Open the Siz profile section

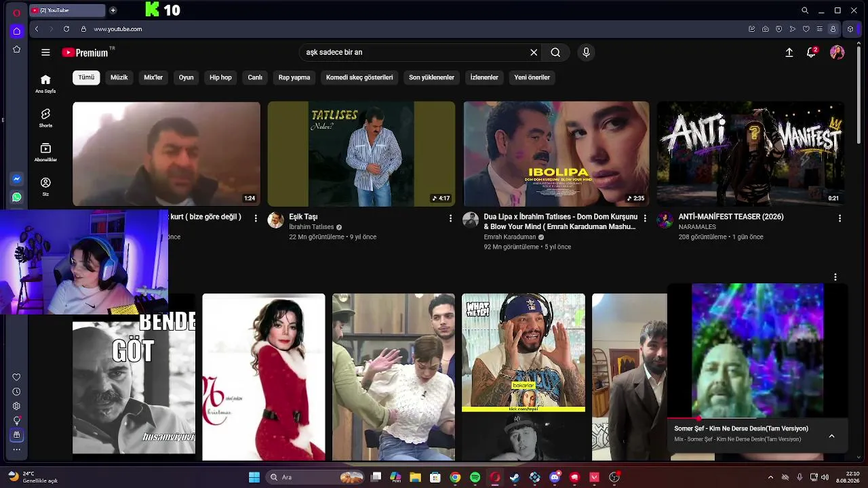click(x=45, y=186)
